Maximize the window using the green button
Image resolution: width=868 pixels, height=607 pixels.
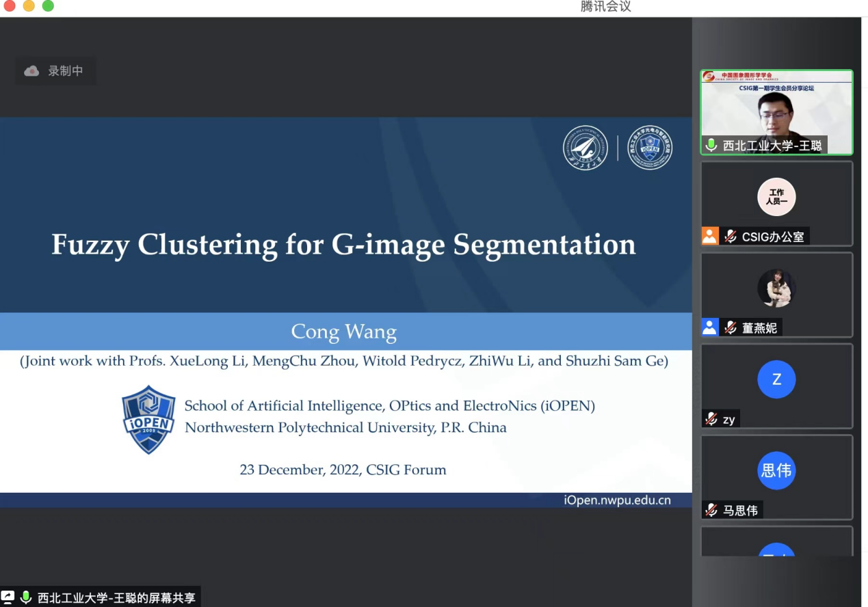pyautogui.click(x=48, y=5)
